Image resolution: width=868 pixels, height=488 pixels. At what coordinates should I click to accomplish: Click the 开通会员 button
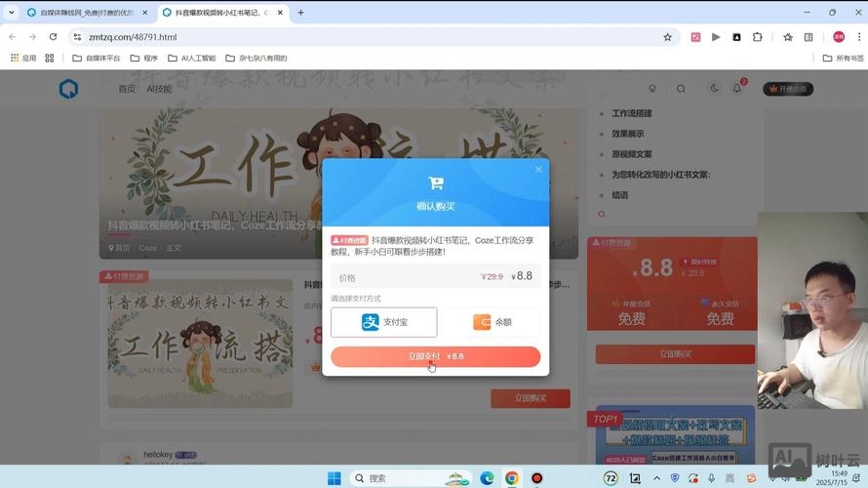(x=788, y=89)
